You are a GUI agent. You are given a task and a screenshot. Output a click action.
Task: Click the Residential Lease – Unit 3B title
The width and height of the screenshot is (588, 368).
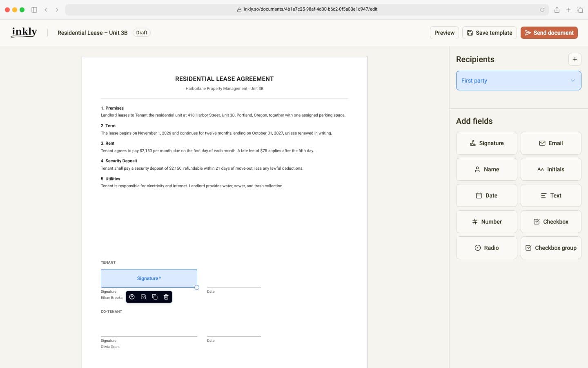pos(93,33)
